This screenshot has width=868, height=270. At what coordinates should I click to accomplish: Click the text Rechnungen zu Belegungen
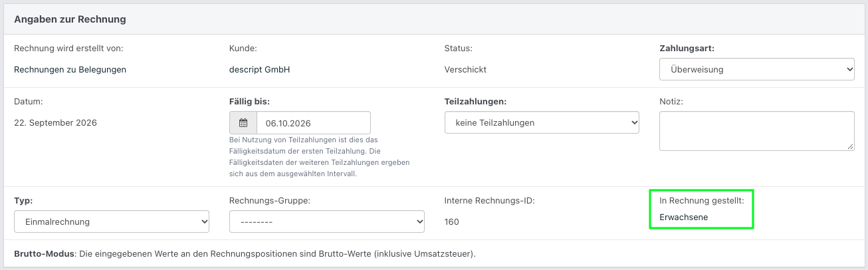point(70,69)
